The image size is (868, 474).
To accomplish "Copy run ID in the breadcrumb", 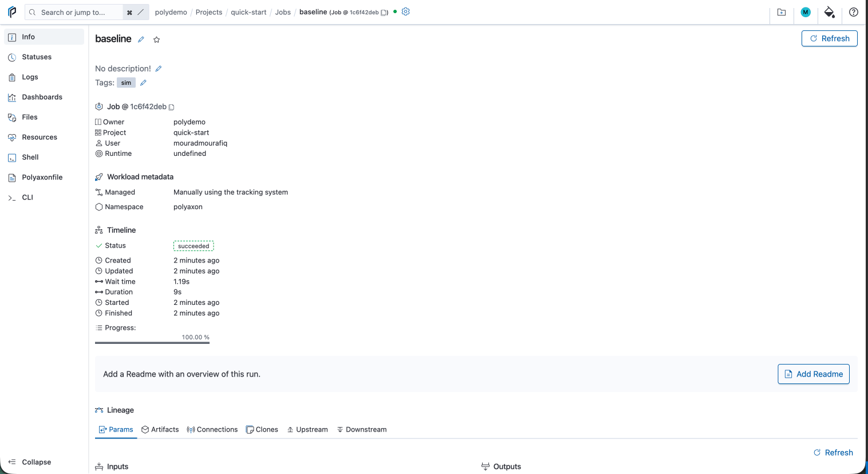I will (384, 13).
